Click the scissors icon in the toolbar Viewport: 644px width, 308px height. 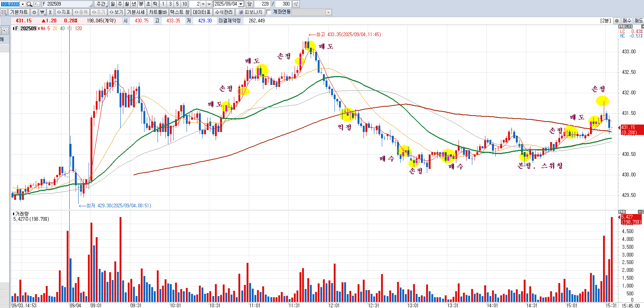point(50,12)
